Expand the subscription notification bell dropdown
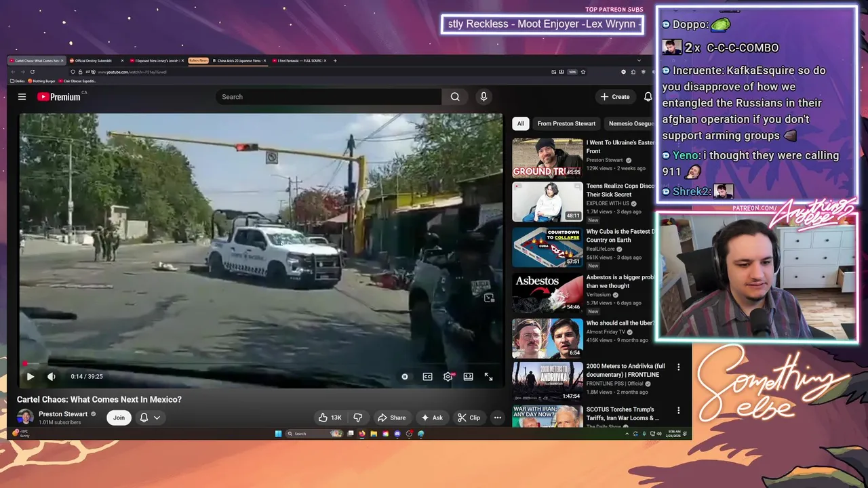This screenshot has height=488, width=868. click(x=150, y=418)
